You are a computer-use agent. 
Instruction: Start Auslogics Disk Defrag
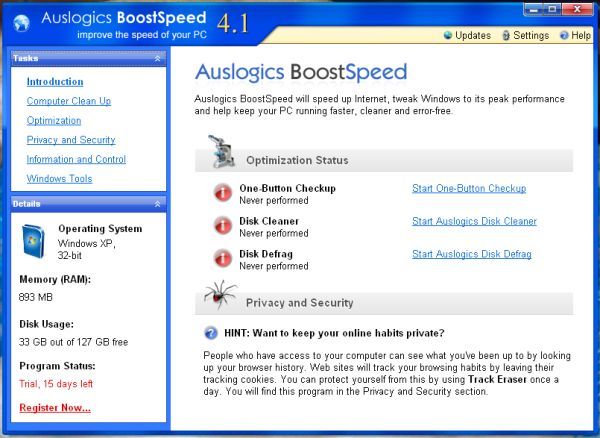coord(472,254)
